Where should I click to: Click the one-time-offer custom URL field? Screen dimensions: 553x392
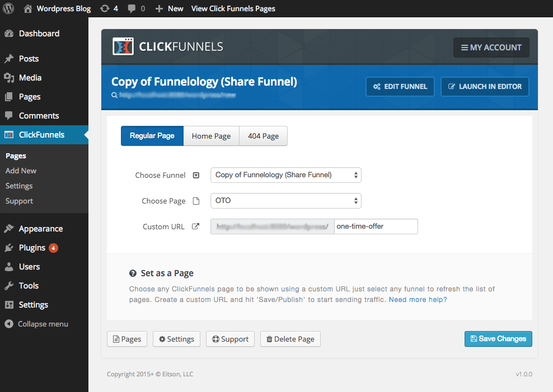pos(376,226)
